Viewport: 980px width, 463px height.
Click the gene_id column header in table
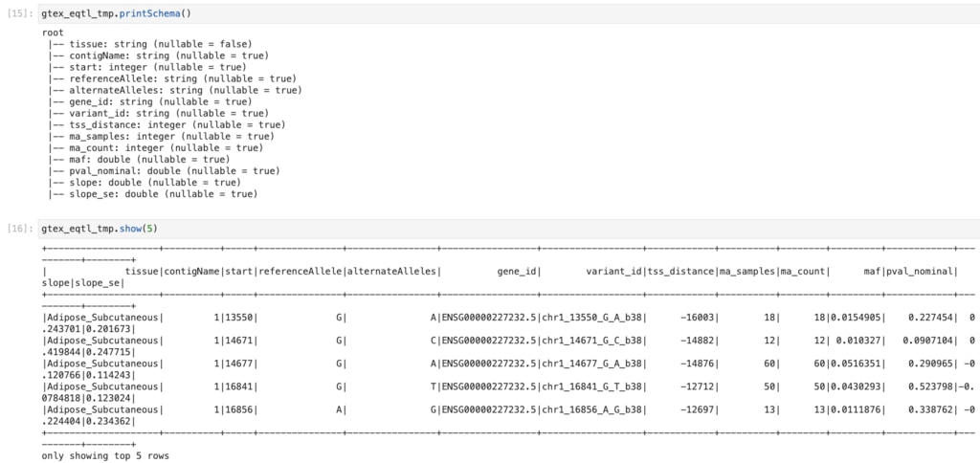pos(518,271)
